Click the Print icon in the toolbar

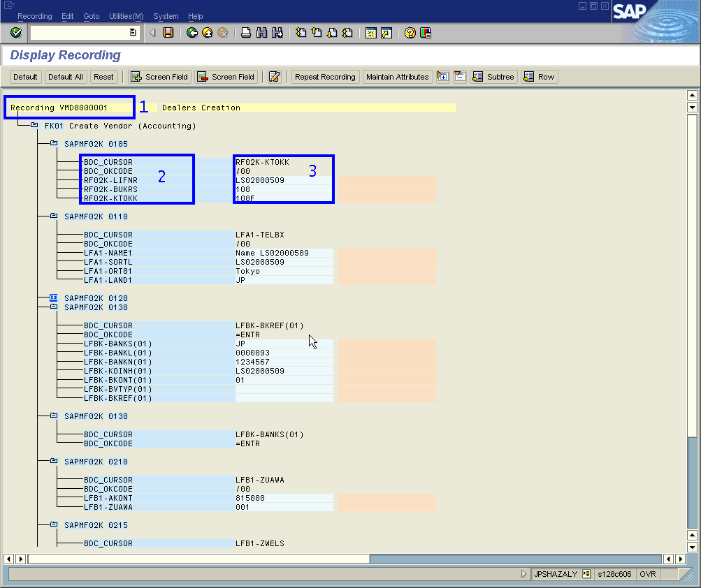point(247,32)
